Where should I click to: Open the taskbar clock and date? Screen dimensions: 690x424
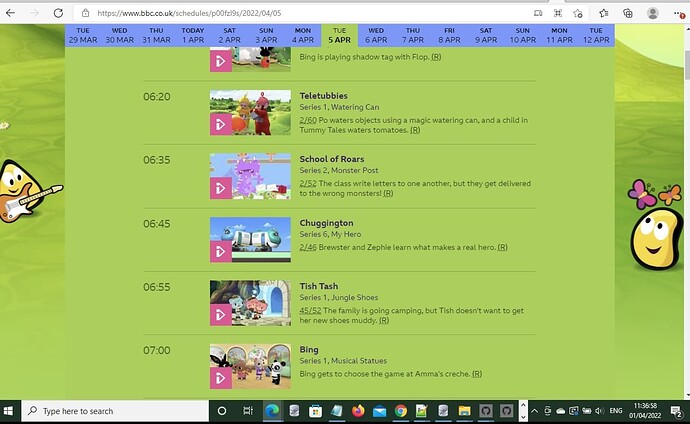(645, 411)
